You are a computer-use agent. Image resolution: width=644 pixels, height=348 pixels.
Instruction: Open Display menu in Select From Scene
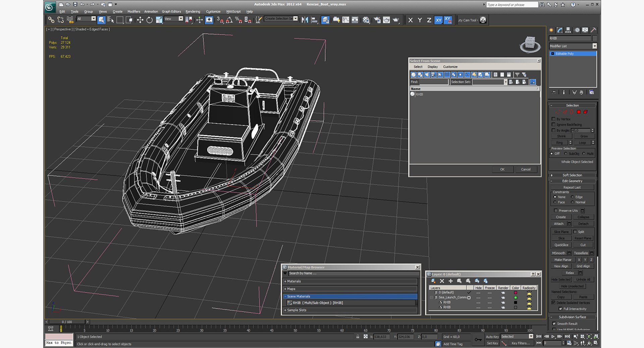433,67
